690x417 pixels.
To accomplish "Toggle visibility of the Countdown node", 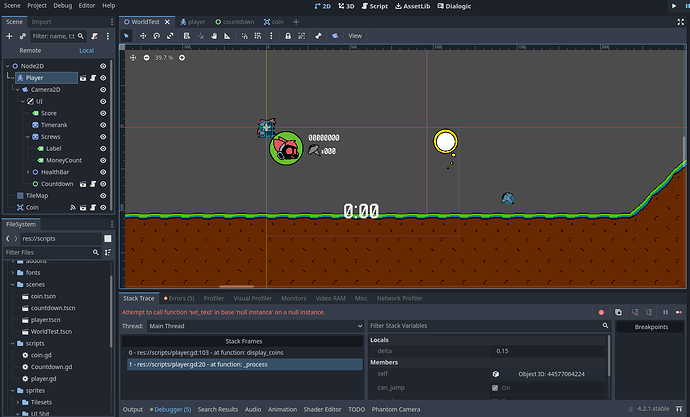I will coord(103,184).
